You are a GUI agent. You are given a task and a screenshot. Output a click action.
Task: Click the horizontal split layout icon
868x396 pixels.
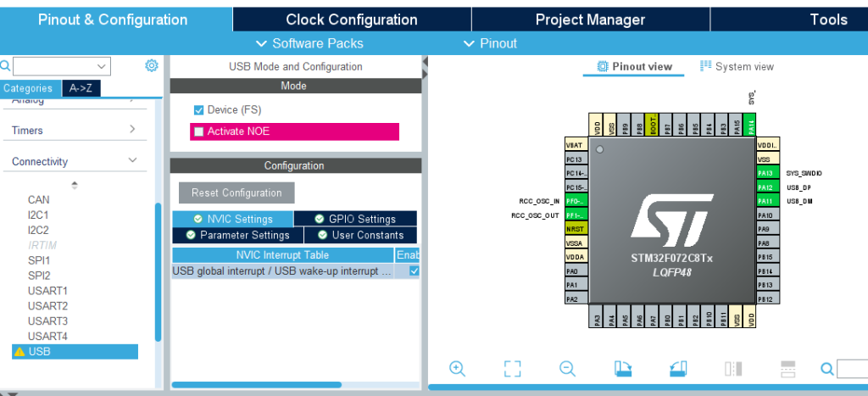[787, 368]
